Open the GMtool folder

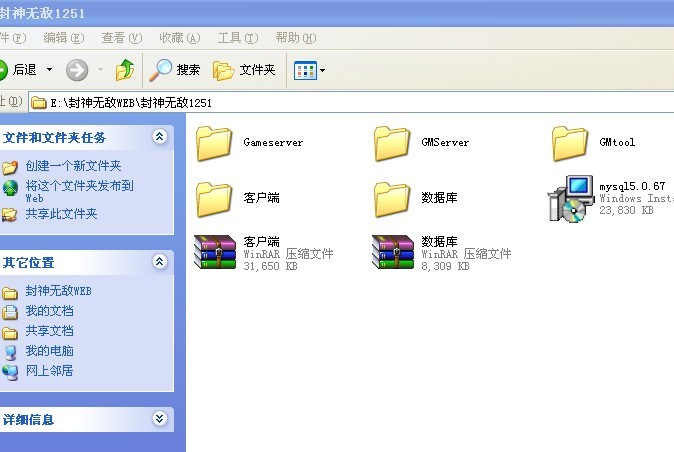570,143
